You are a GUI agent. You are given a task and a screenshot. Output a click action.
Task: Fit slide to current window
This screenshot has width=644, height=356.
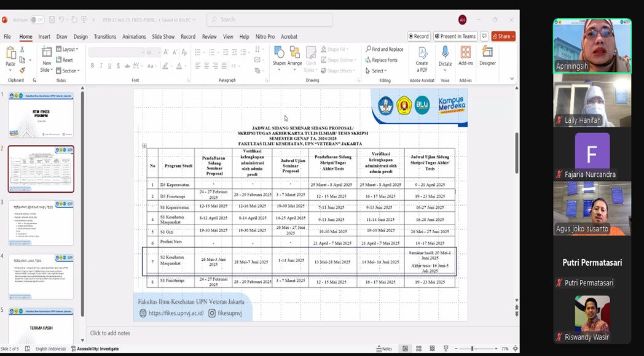515,349
